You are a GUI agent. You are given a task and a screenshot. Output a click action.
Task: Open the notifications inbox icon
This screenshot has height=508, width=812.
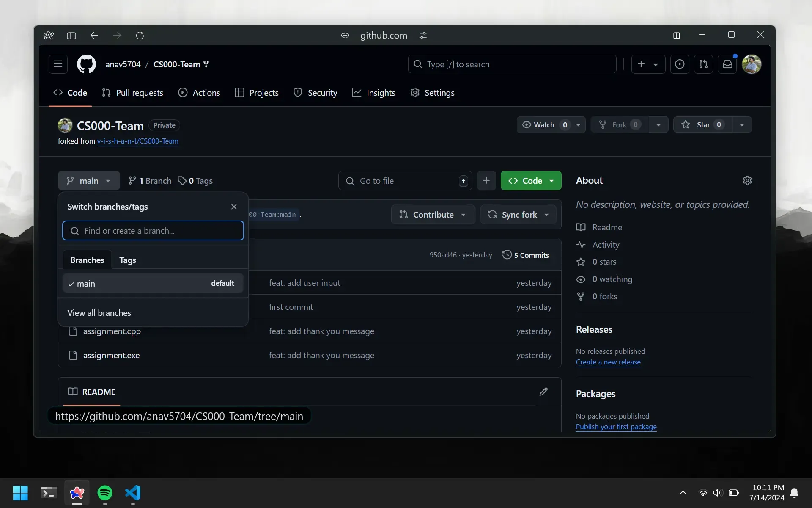tap(727, 64)
